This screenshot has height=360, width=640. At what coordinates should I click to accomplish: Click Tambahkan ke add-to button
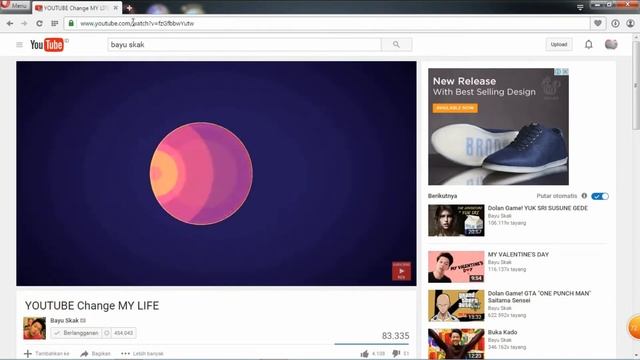pyautogui.click(x=47, y=353)
